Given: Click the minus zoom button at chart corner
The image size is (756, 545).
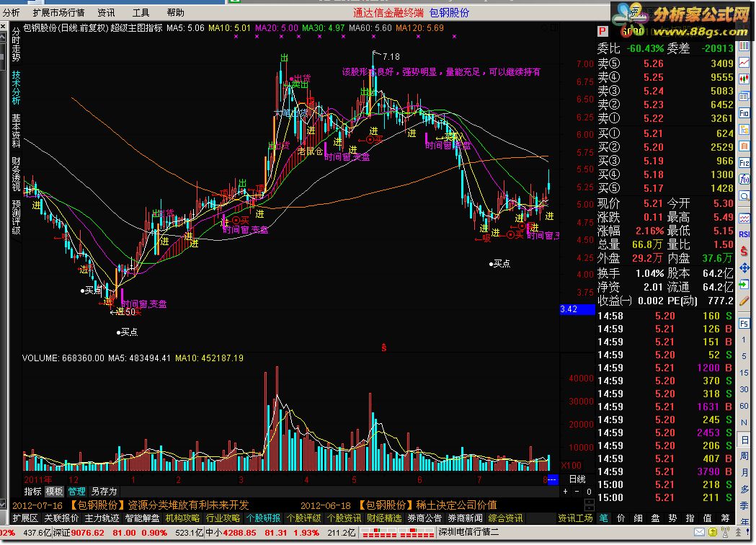Looking at the screenshot, I should (x=577, y=492).
